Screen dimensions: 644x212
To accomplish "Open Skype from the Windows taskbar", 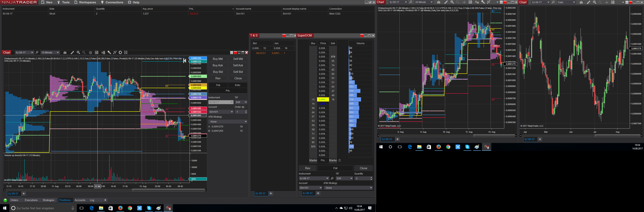I will pos(149,208).
